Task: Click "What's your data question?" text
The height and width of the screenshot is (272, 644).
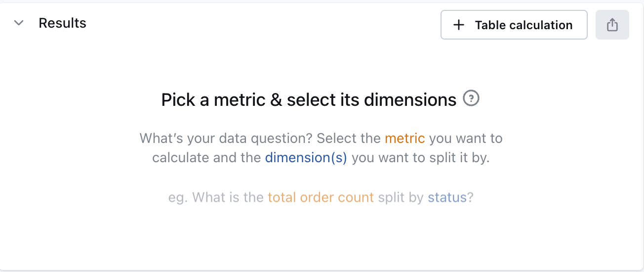Action: pyautogui.click(x=226, y=138)
